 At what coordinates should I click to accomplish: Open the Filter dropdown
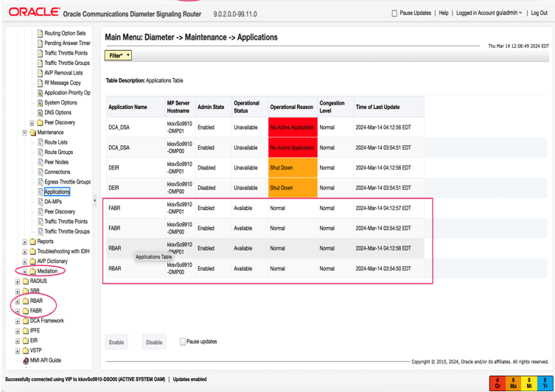click(118, 55)
